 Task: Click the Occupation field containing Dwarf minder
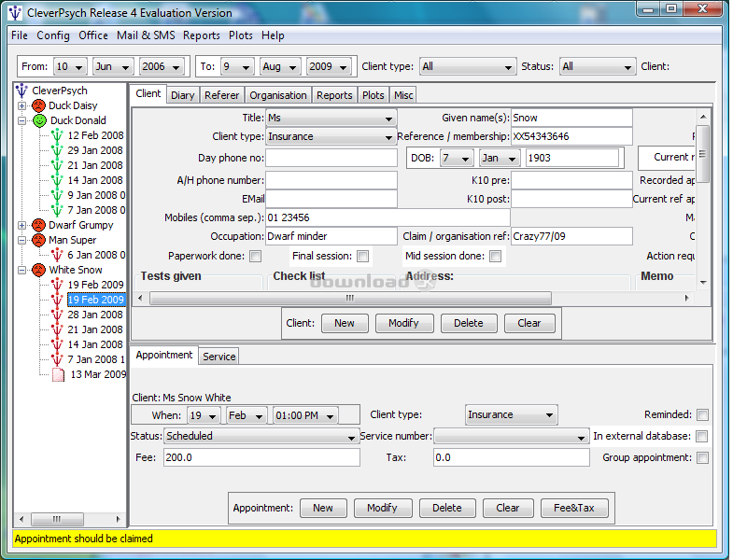(331, 237)
